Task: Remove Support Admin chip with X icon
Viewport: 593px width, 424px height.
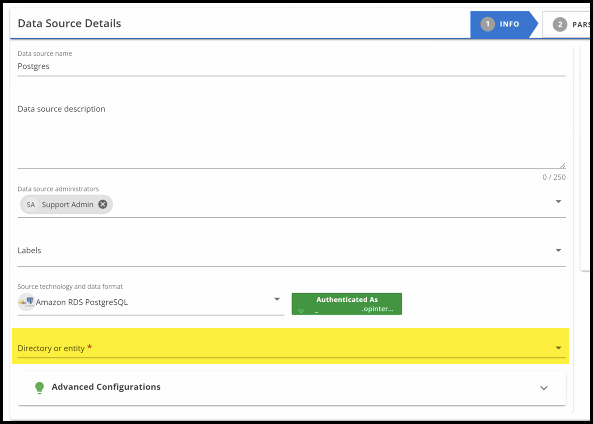Action: 102,204
